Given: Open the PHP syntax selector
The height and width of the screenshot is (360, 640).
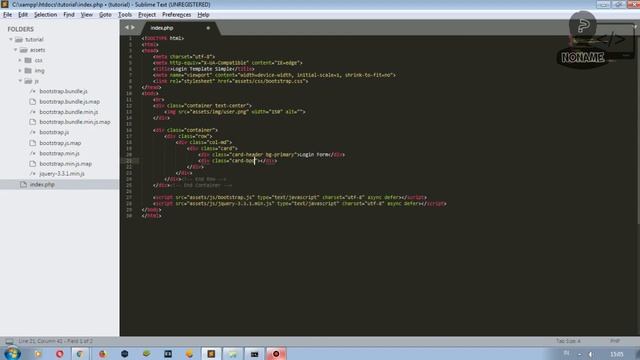Looking at the screenshot, I should click(x=615, y=341).
